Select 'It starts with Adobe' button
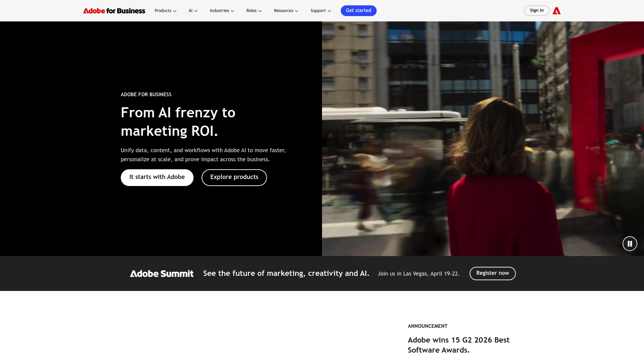Screen dimensions: 644x362 (x=157, y=177)
